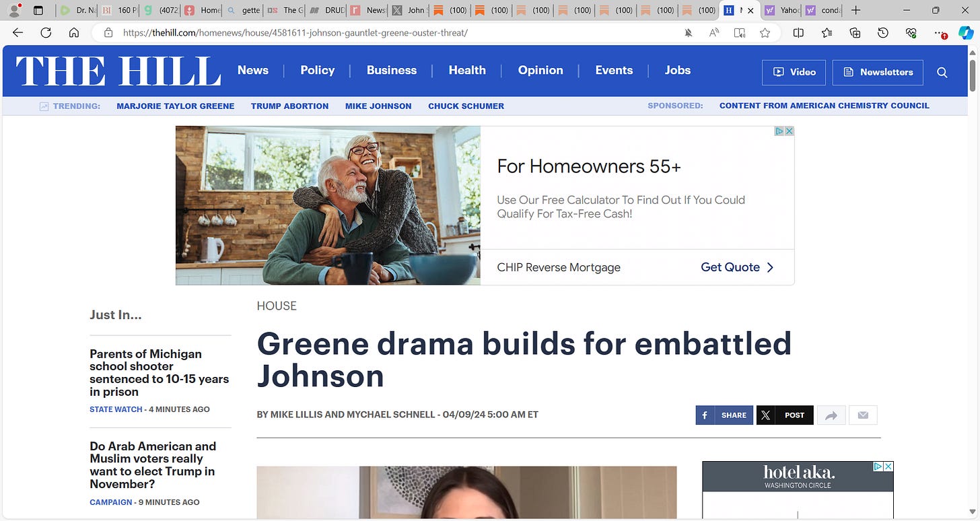Click the forward share arrow icon

(831, 415)
